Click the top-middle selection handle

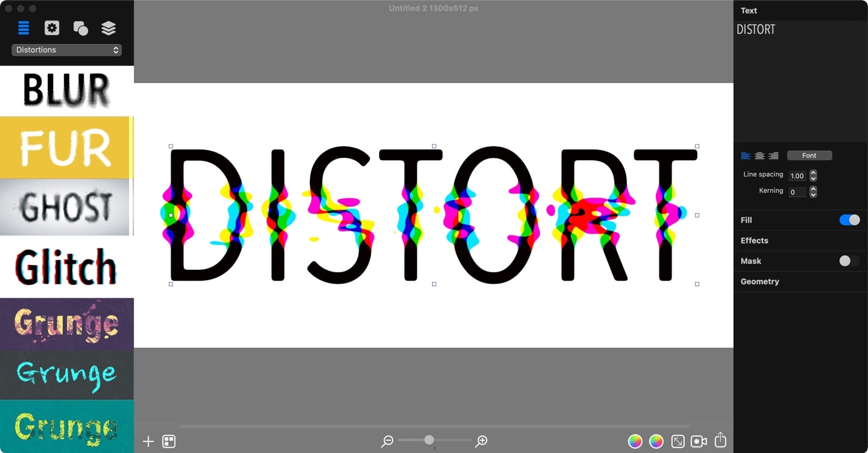click(x=434, y=146)
